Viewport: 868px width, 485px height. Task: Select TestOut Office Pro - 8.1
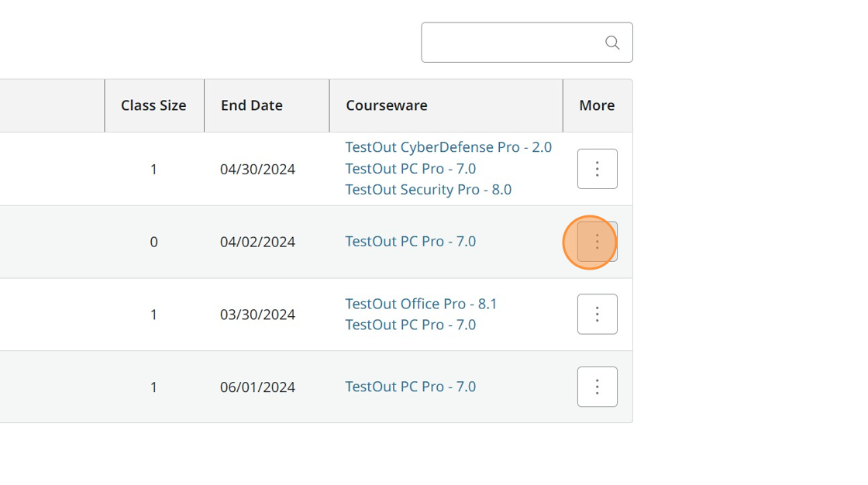point(421,304)
